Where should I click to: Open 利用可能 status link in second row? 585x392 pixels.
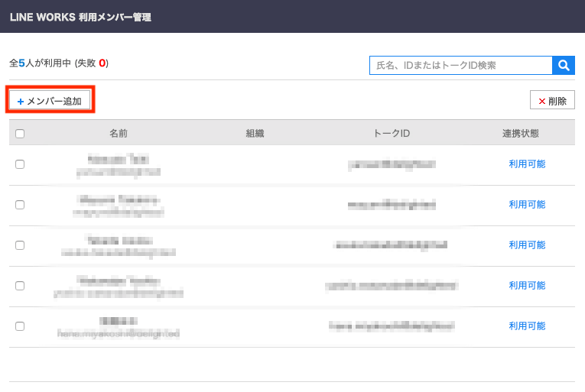(x=527, y=205)
